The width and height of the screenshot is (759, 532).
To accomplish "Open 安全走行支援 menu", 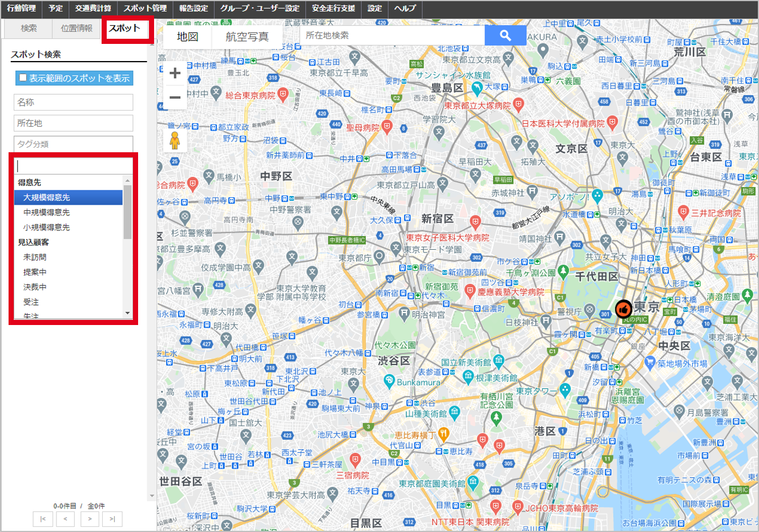I will (x=333, y=9).
